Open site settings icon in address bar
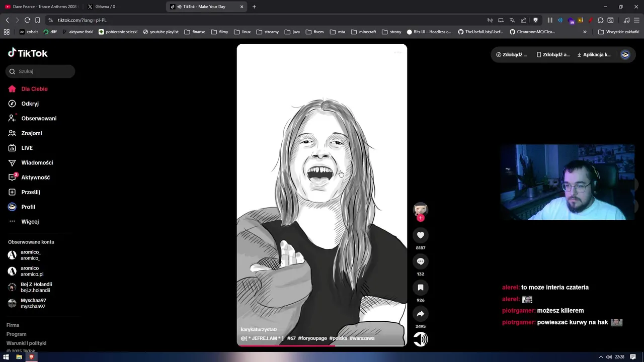This screenshot has height=362, width=644. [50, 20]
